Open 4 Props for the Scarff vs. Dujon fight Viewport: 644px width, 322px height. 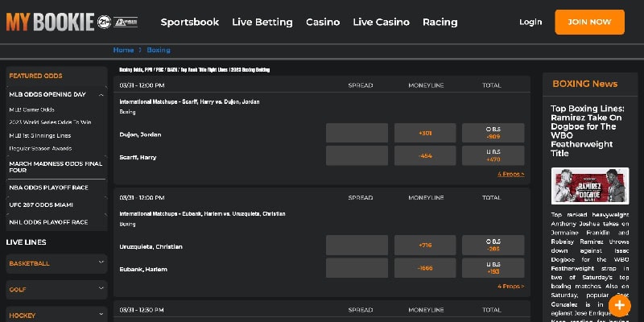pyautogui.click(x=511, y=174)
